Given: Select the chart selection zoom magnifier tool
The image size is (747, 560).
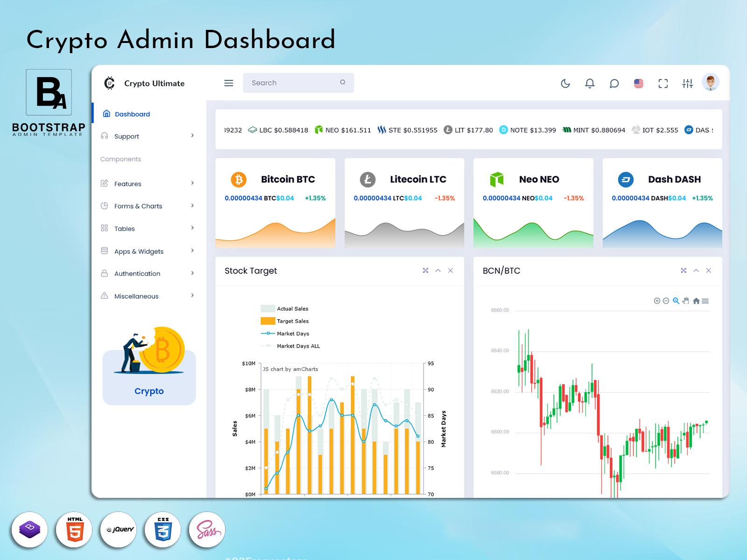Looking at the screenshot, I should [676, 301].
